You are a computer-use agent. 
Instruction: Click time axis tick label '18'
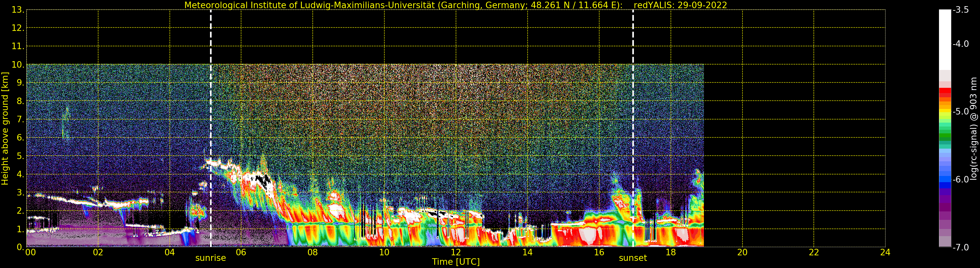pos(671,252)
